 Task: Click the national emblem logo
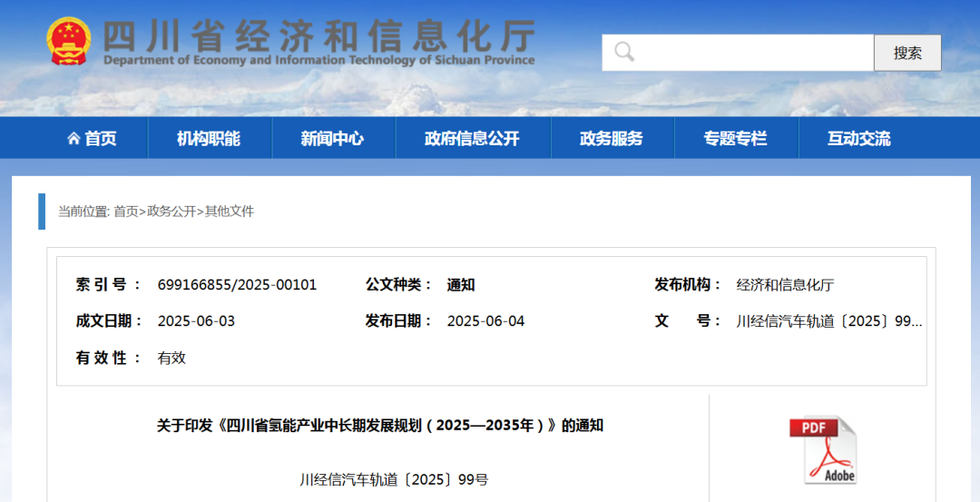(69, 41)
